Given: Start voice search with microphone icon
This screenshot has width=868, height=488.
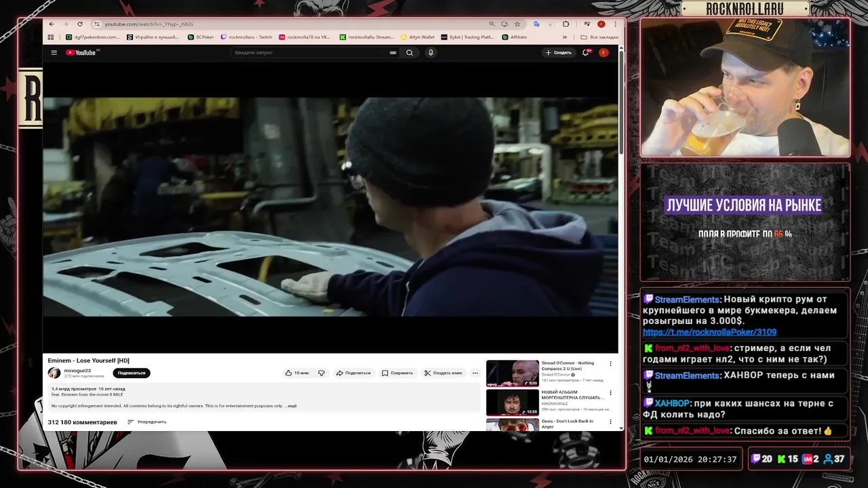Looking at the screenshot, I should [x=431, y=52].
